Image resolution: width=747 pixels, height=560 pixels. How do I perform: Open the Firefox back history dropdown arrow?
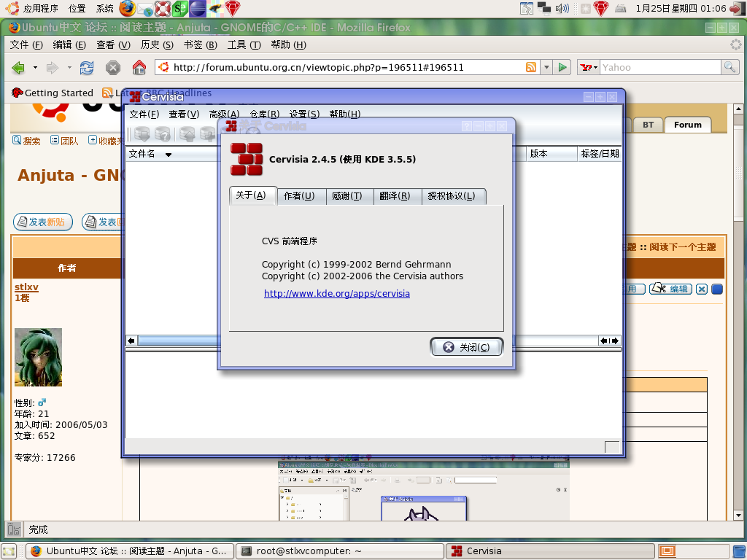(x=35, y=68)
